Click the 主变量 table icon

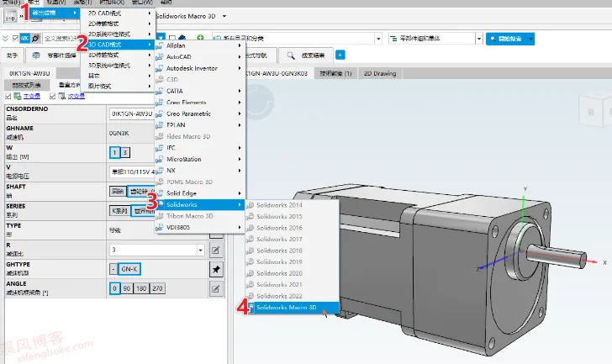(x=18, y=96)
